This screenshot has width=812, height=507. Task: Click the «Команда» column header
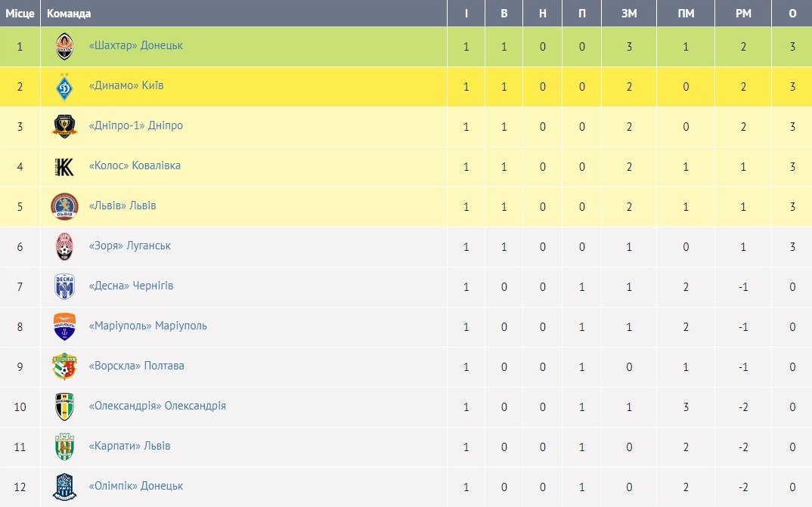click(x=69, y=14)
